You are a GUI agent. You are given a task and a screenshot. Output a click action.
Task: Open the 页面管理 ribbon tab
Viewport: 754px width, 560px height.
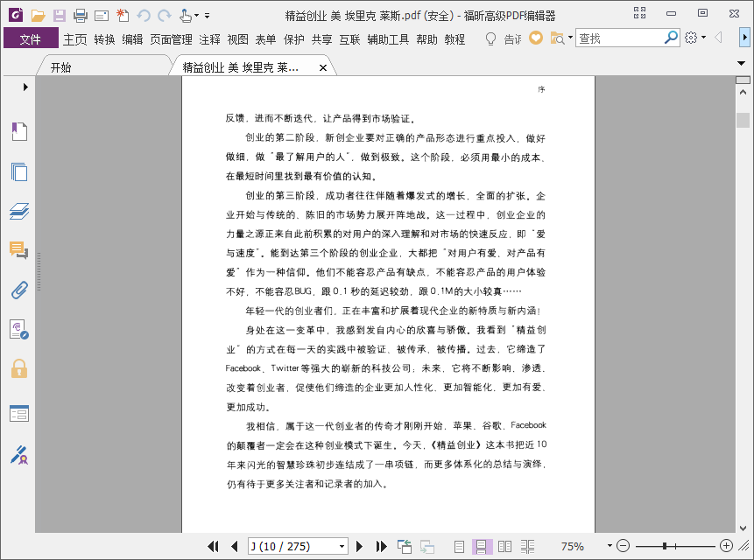pos(171,38)
